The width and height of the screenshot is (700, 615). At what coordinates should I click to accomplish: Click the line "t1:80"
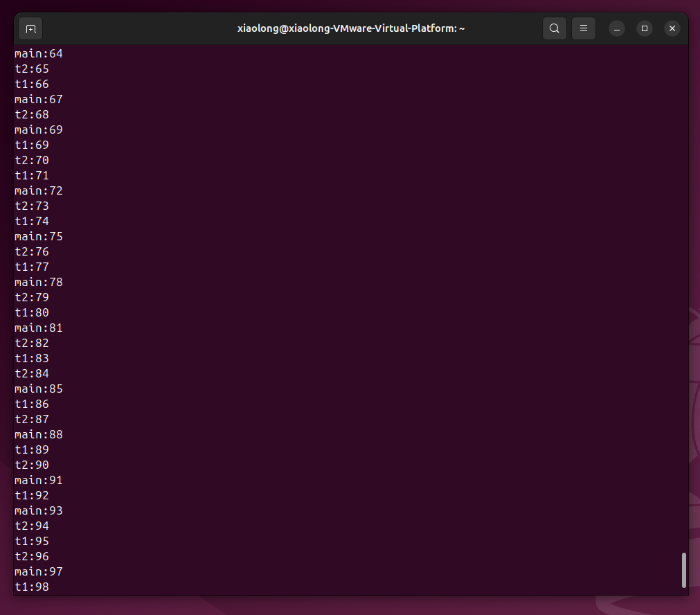pos(32,312)
